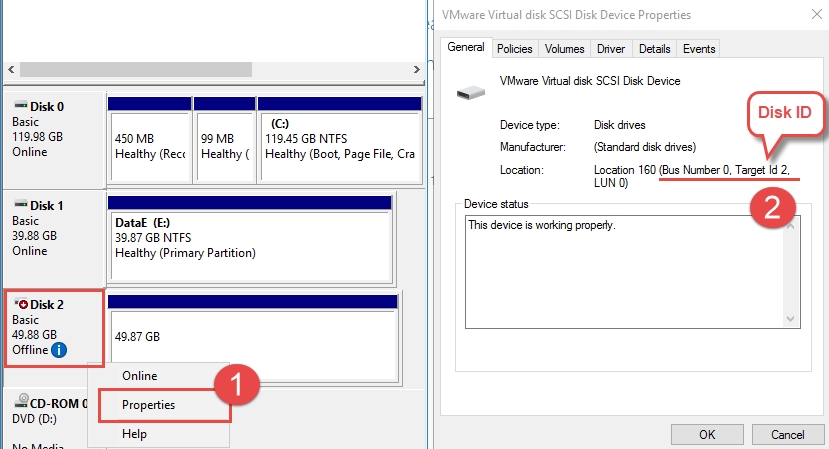View the Events tab
The image size is (829, 449).
coord(699,48)
